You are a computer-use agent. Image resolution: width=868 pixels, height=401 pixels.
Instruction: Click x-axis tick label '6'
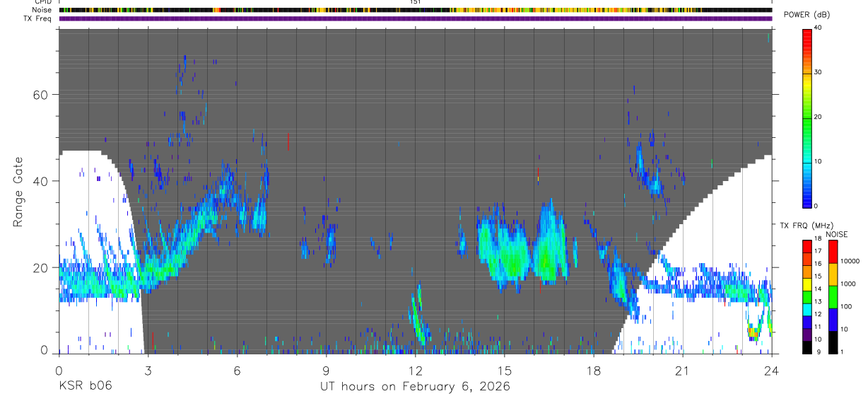coord(237,370)
